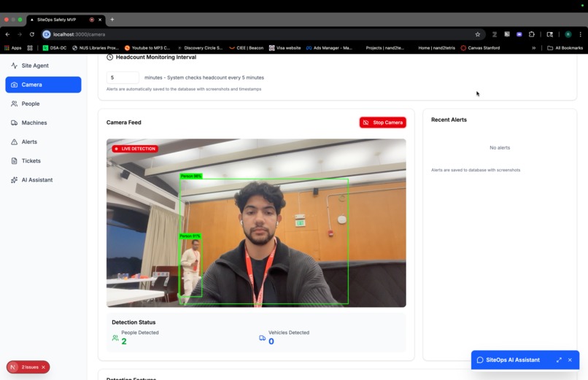Go to the People page
Screen dimensions: 588x380
click(31, 104)
